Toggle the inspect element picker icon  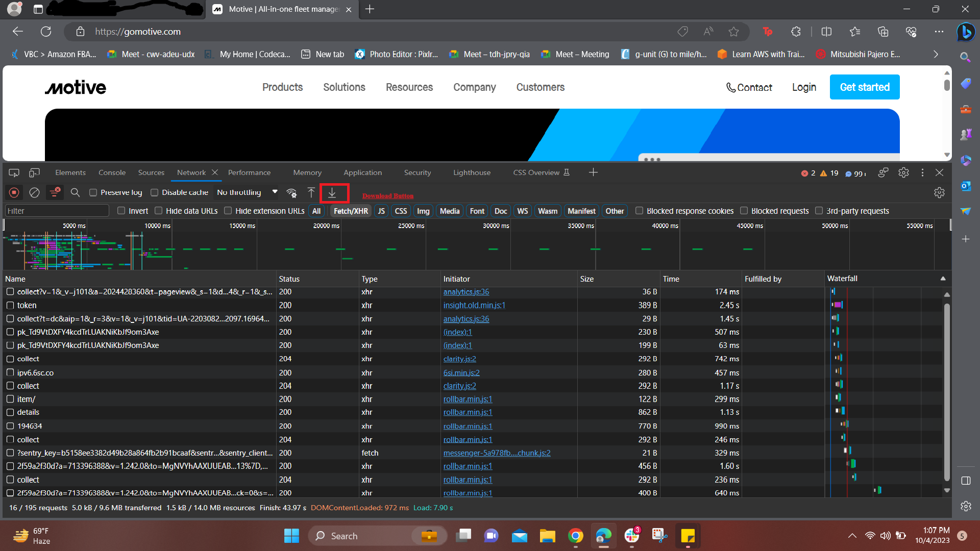(14, 172)
